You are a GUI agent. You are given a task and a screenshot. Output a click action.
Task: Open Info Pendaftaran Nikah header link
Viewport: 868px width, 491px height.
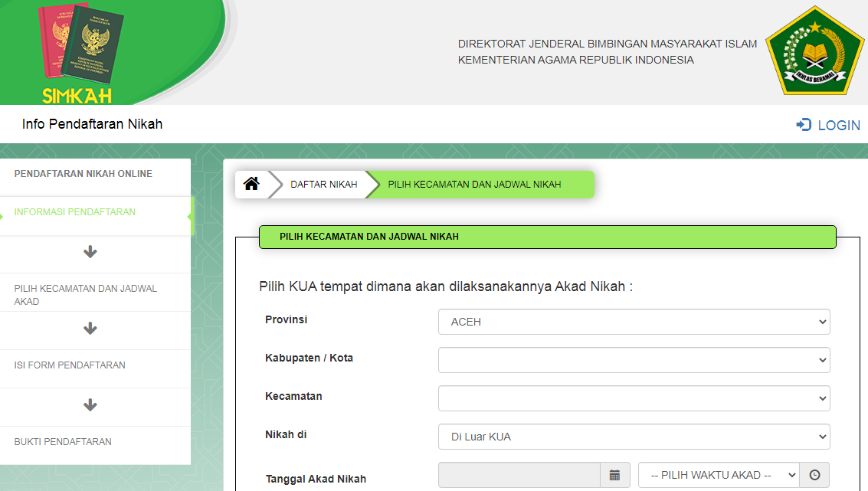pyautogui.click(x=93, y=124)
